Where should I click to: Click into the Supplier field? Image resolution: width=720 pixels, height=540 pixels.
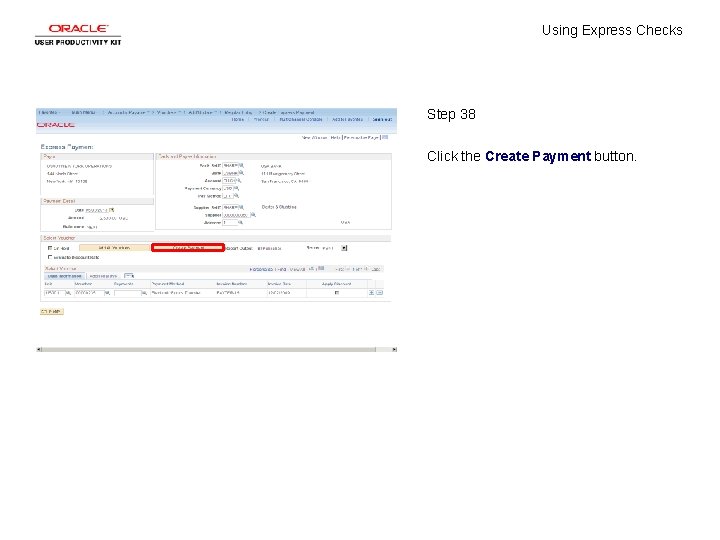point(236,215)
